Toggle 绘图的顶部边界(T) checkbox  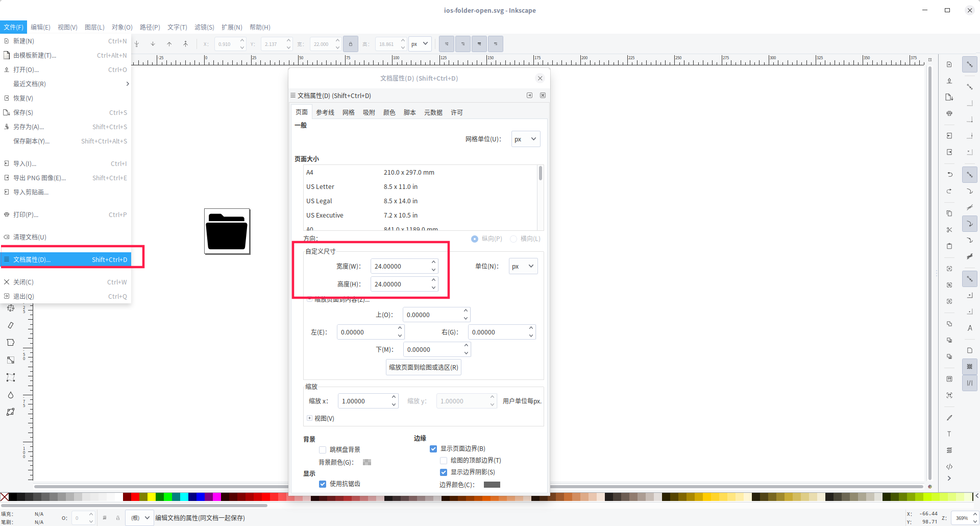click(x=444, y=461)
